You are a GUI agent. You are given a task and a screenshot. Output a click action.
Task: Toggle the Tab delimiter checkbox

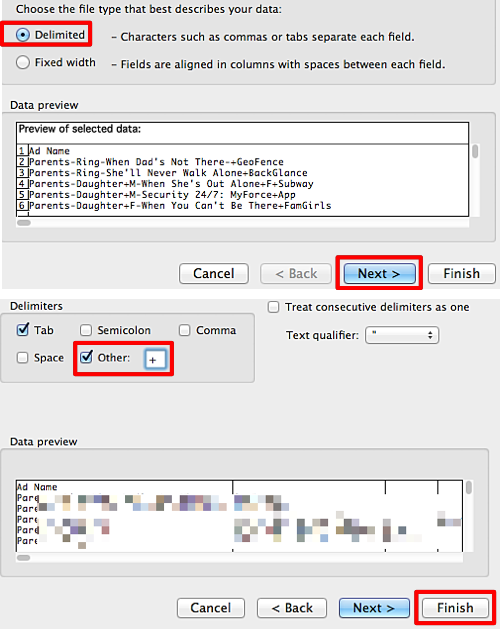(23, 330)
